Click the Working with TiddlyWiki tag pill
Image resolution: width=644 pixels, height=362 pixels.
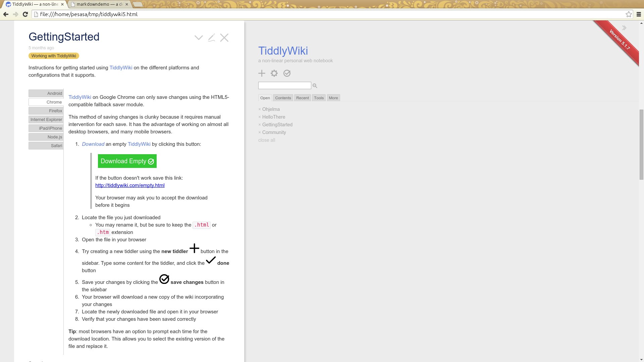coord(54,56)
